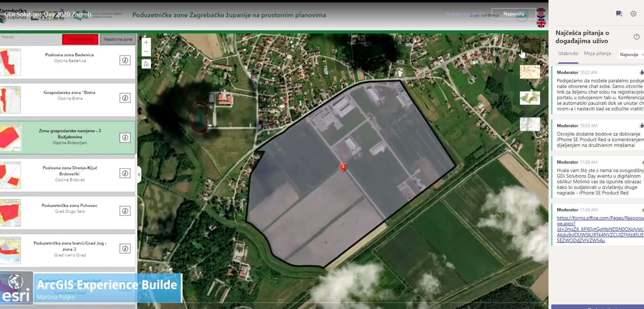The image size is (644, 309).
Task: Click the Poduzetnička zona Puhovec thumbnail
Action: pyautogui.click(x=10, y=213)
